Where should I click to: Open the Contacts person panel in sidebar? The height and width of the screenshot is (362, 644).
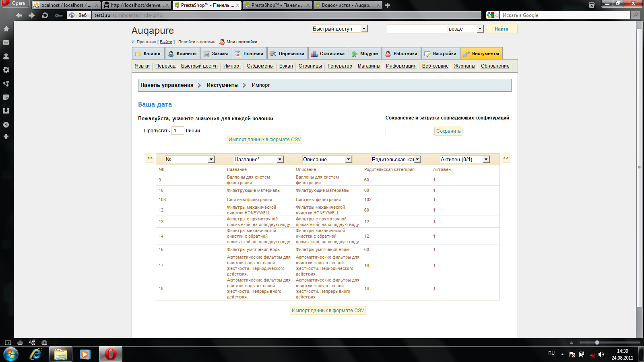(x=6, y=56)
